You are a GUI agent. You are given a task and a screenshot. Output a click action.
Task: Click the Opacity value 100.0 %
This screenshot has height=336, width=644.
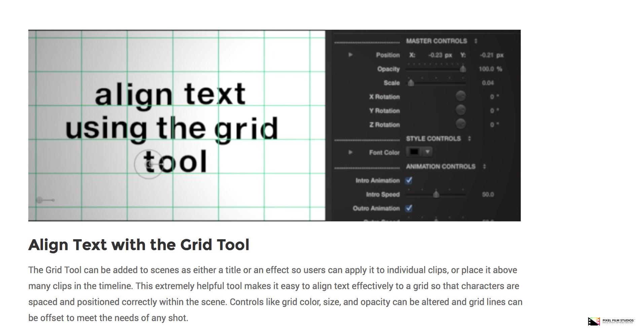[490, 69]
